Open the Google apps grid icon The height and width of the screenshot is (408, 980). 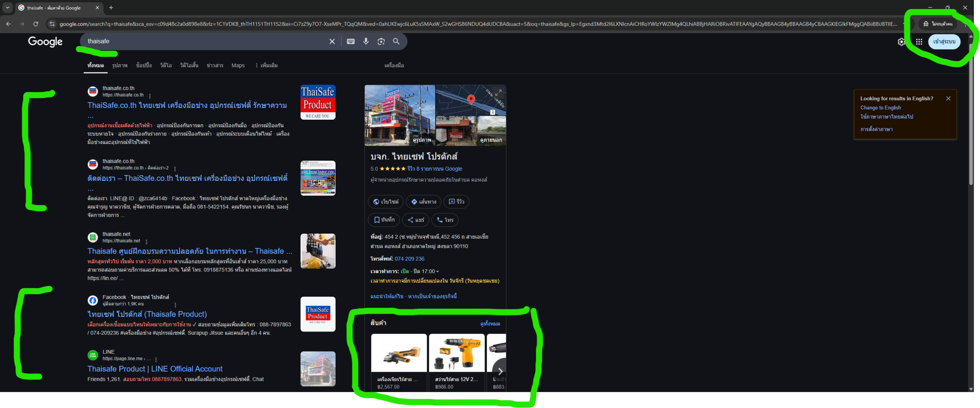pyautogui.click(x=919, y=42)
